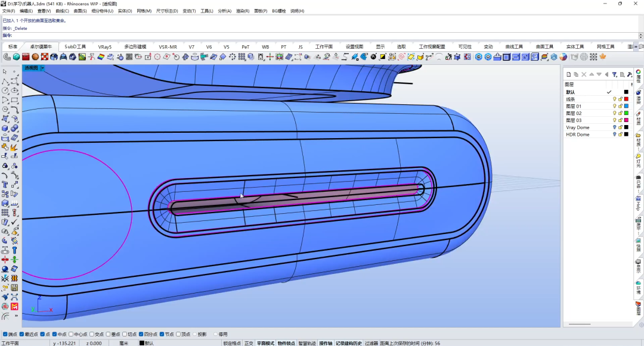Toggle 正交 ortho mode in status bar
Image resolution: width=644 pixels, height=346 pixels.
[249, 343]
